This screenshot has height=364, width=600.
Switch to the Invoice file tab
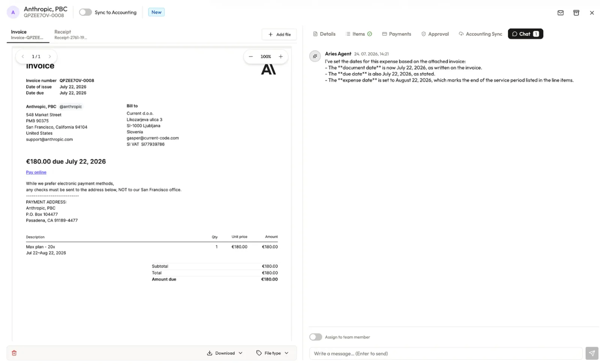pos(27,34)
